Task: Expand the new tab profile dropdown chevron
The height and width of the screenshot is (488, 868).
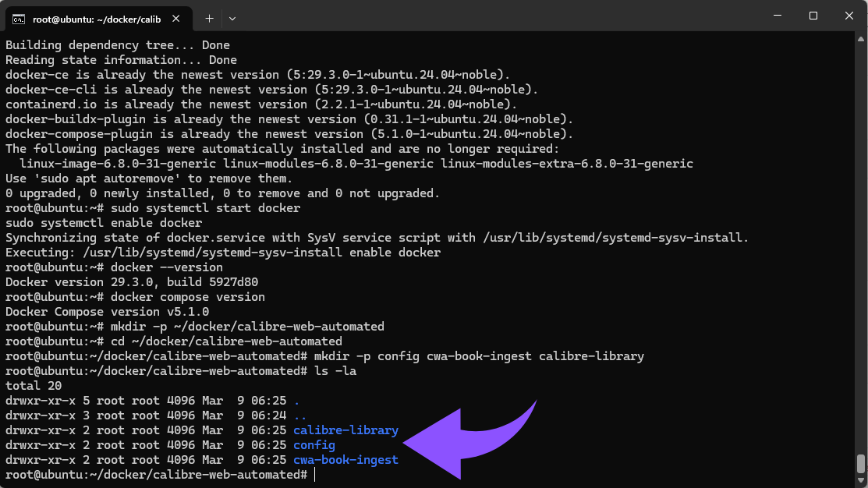Action: (232, 18)
